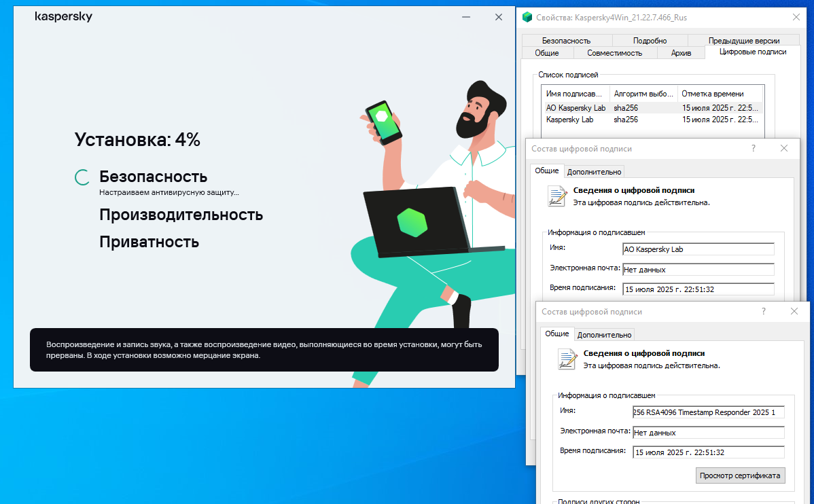Click the green Kaspersky icon in Свойства title bar
Viewport: 814px width, 504px height.
point(527,17)
